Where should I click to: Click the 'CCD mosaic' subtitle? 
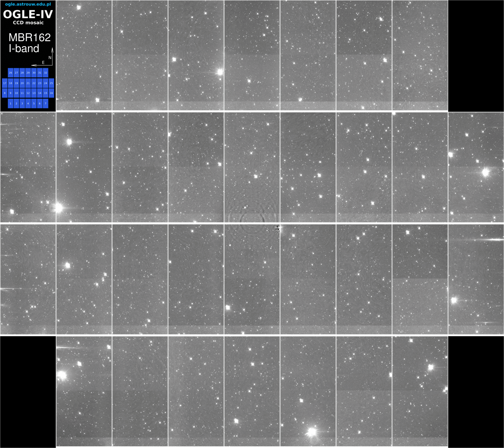click(28, 23)
